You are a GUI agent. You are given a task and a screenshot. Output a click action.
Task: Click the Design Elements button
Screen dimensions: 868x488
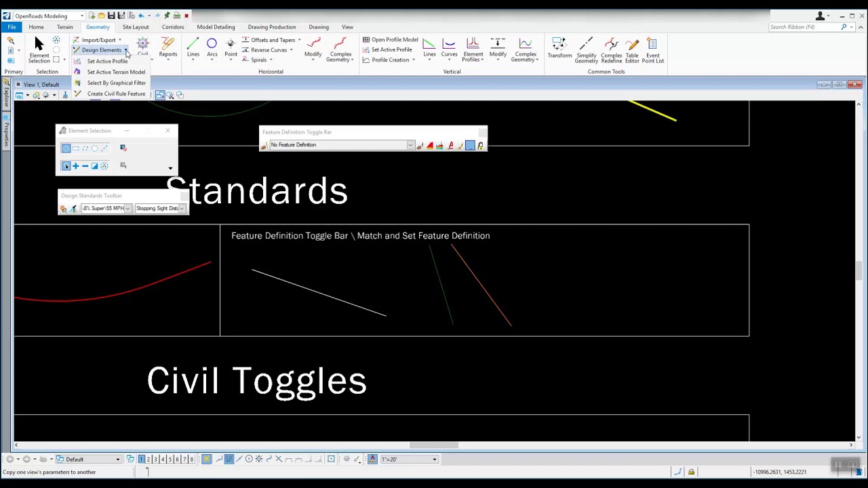point(101,50)
